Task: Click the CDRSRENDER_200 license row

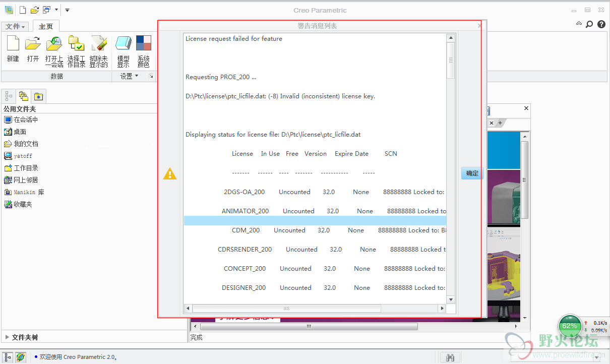Action: tap(315, 249)
